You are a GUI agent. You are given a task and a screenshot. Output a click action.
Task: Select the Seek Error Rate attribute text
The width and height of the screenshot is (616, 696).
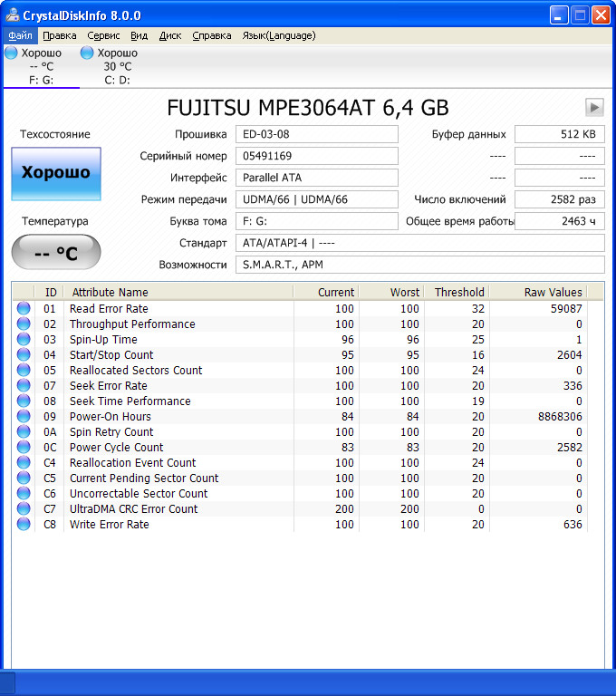tap(109, 386)
